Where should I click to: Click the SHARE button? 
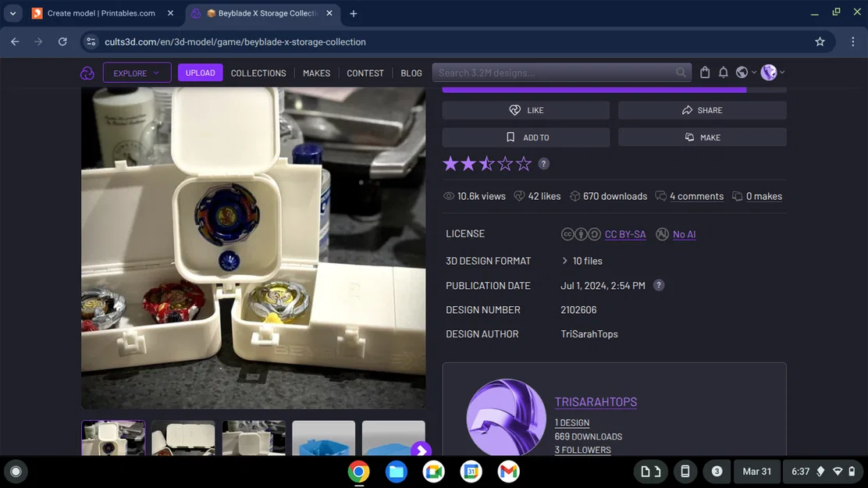pyautogui.click(x=702, y=110)
